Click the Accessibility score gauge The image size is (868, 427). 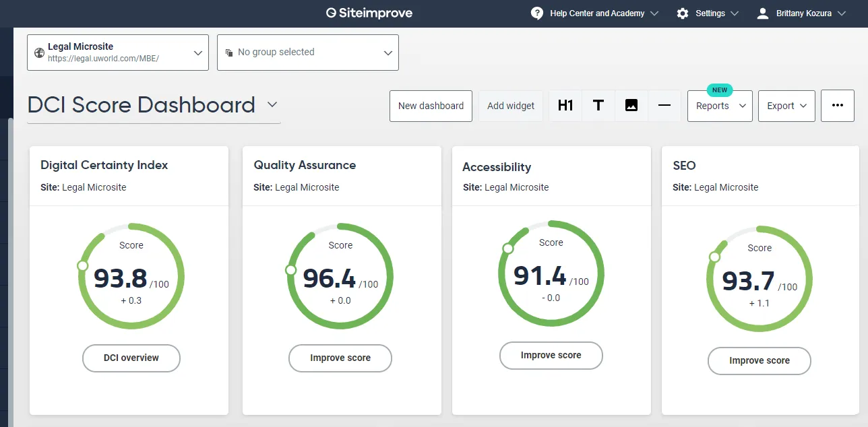551,273
